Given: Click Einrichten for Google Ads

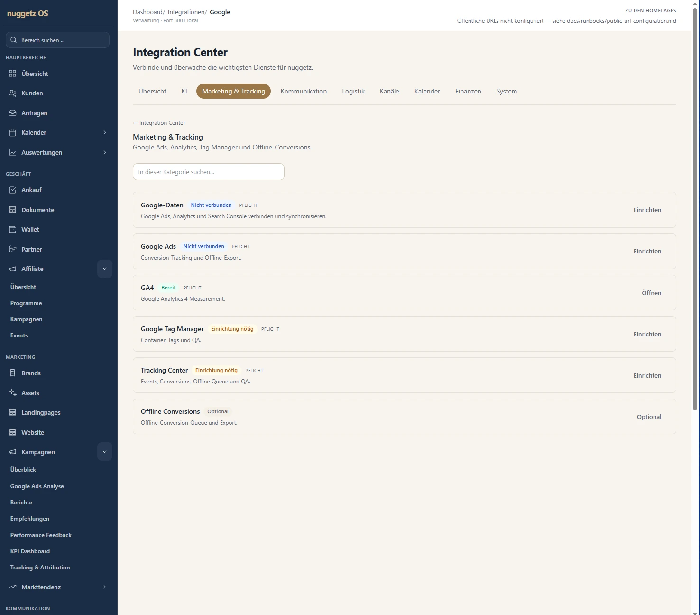Looking at the screenshot, I should tap(647, 251).
